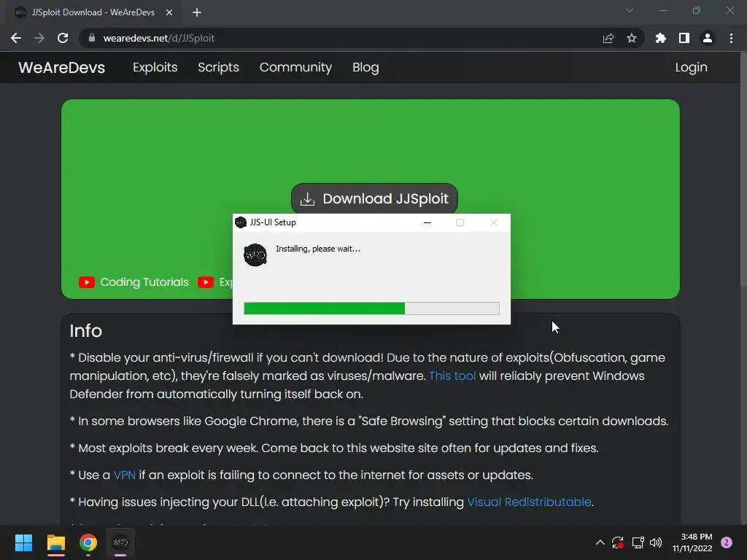747x560 pixels.
Task: Open the Chrome three-dot menu
Action: 731,38
